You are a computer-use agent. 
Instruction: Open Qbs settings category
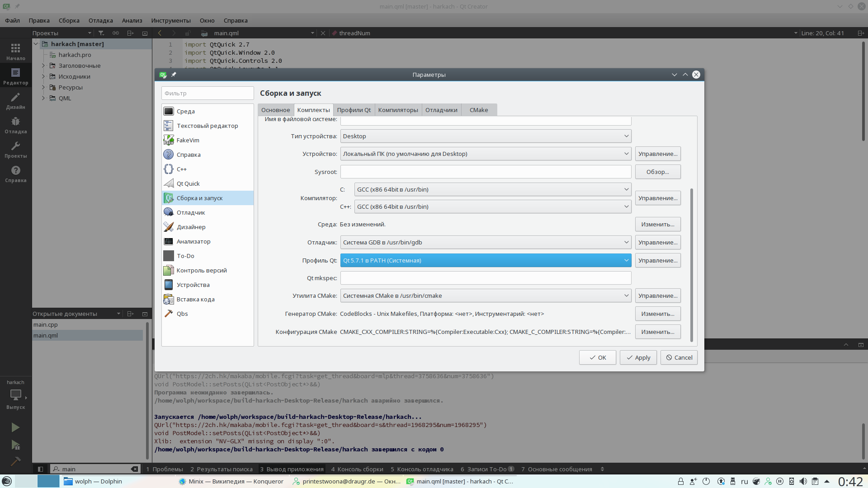pos(208,314)
